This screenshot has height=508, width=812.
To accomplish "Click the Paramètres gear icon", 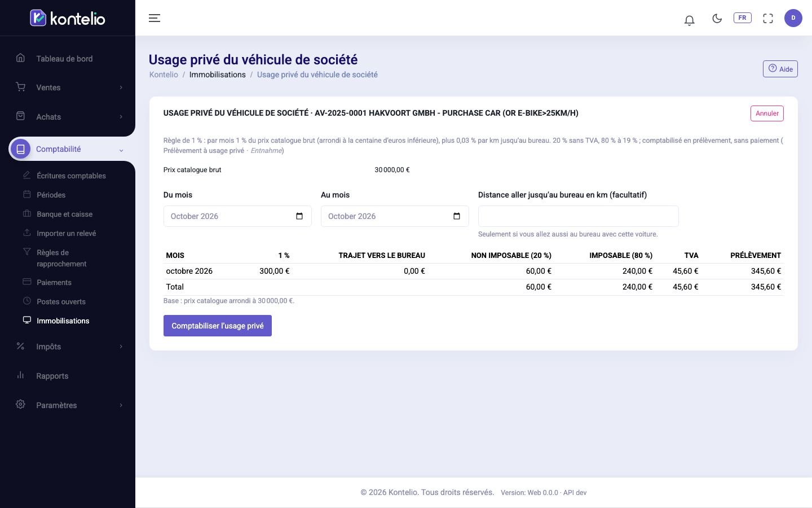I will 21,404.
